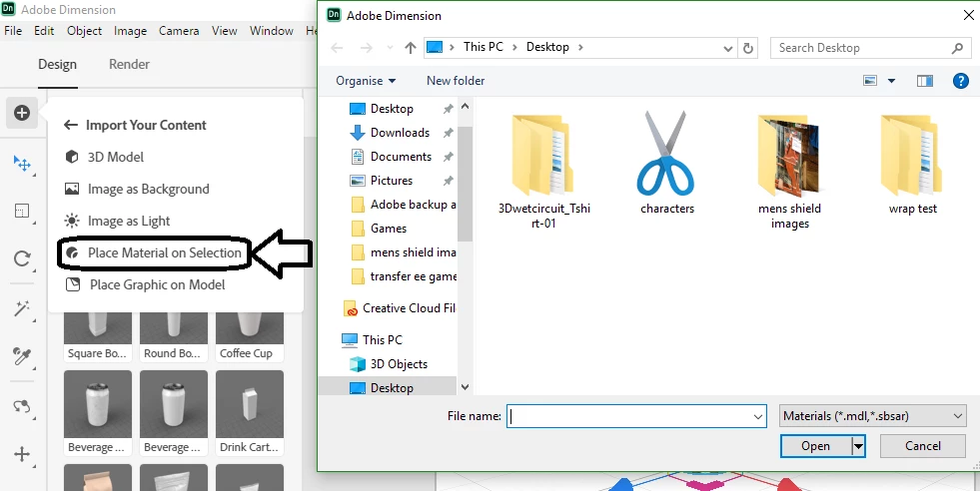Click the refresh button in address bar
The image size is (980, 491).
pyautogui.click(x=748, y=48)
